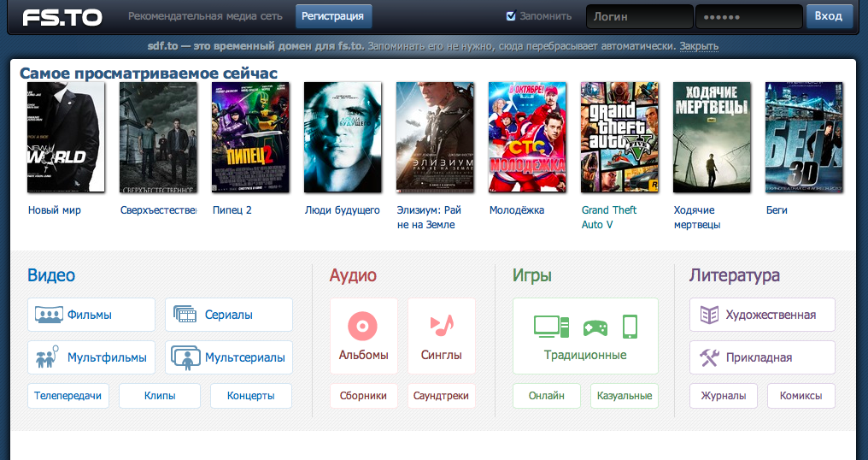
Task: Click the Люди будущего title link
Action: click(342, 210)
